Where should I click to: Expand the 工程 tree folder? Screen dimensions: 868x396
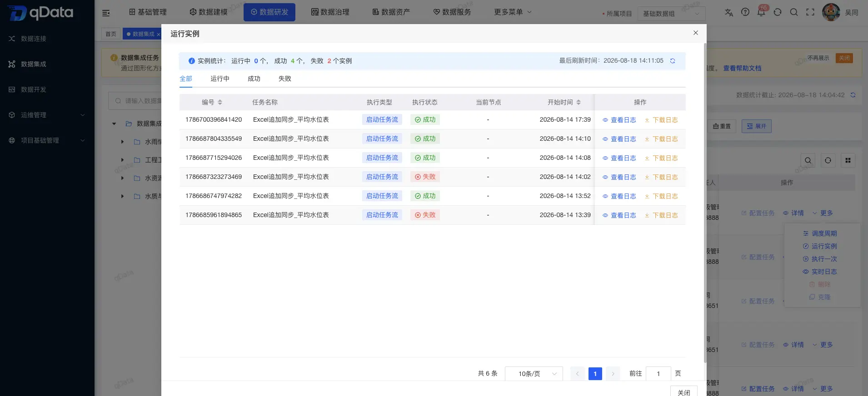(122, 160)
